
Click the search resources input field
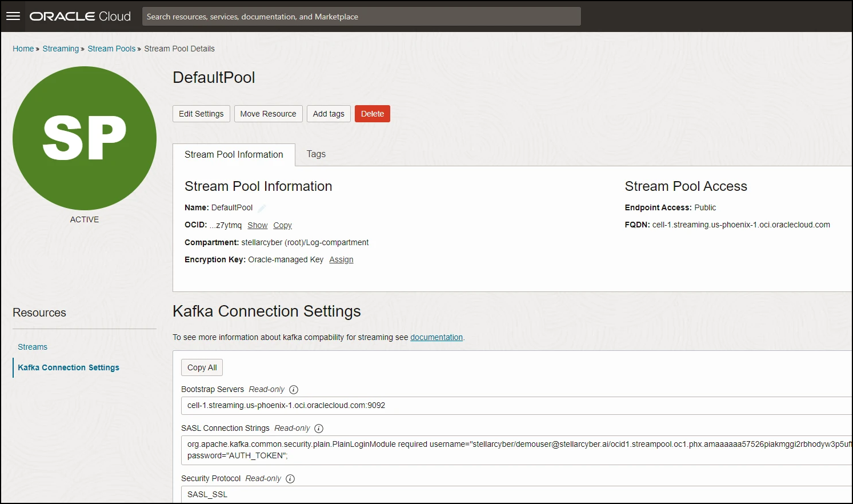[361, 17]
